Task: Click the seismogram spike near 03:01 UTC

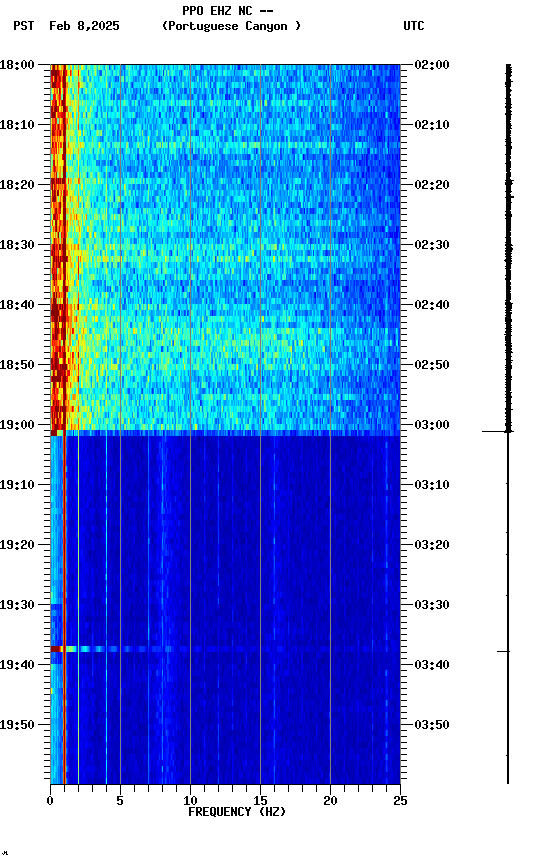Action: pos(497,431)
